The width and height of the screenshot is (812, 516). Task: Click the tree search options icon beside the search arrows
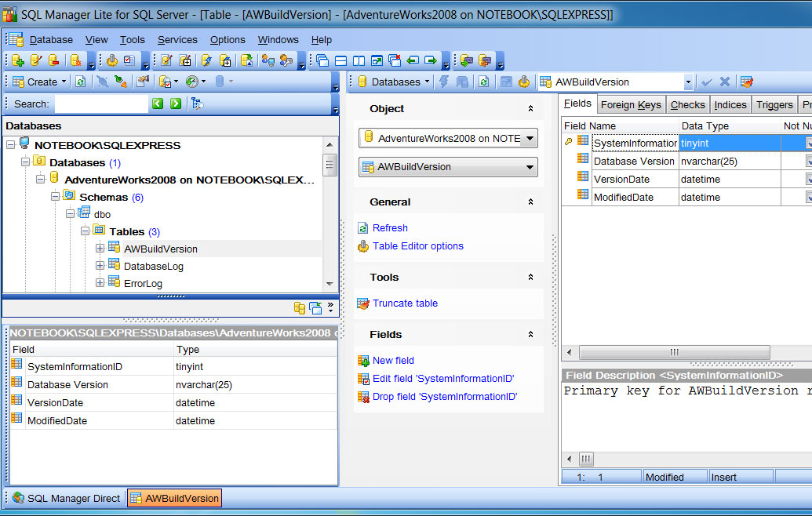tap(197, 104)
